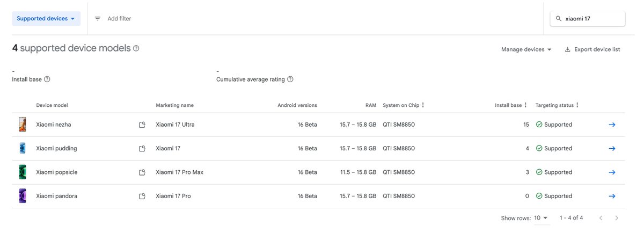
Task: Click the Xiaomi popsicle device thumbnail
Action: (23, 172)
